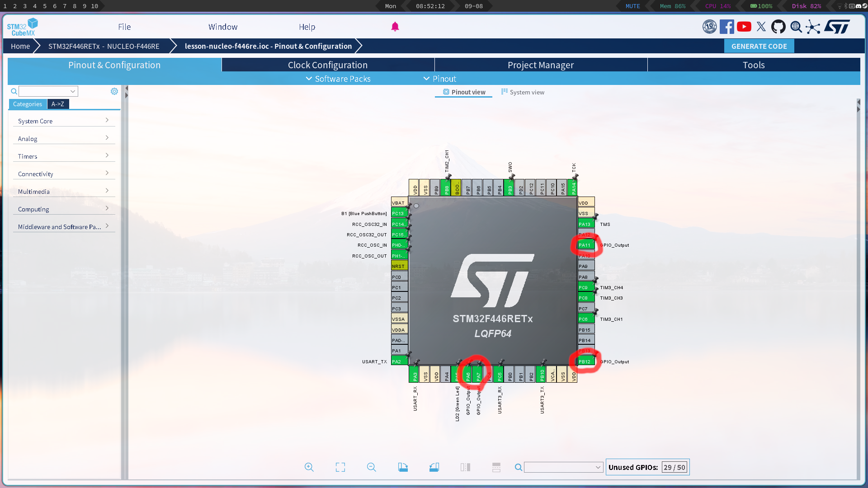Switch to System view
The height and width of the screenshot is (488, 868).
(523, 92)
